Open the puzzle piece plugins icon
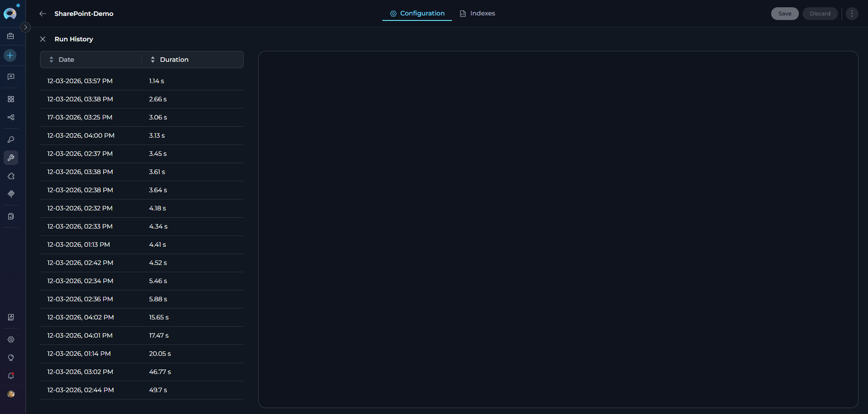868x414 pixels. point(11,176)
